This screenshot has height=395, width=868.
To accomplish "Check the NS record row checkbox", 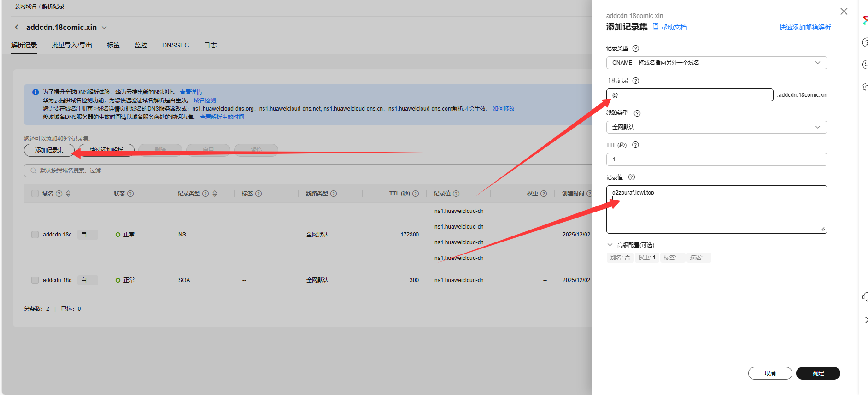I will [x=35, y=235].
